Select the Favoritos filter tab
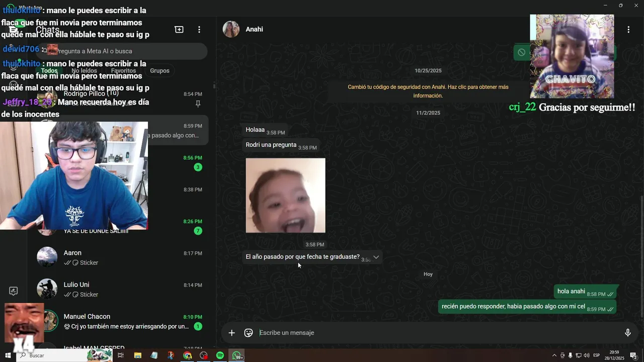The height and width of the screenshot is (362, 644). (x=124, y=71)
